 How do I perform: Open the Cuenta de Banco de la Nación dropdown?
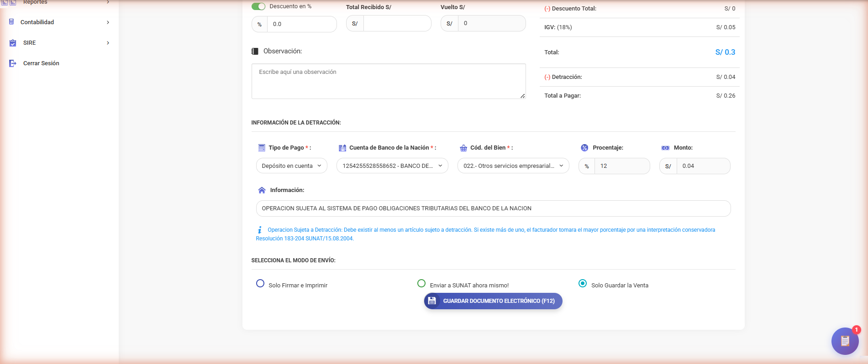coord(392,166)
